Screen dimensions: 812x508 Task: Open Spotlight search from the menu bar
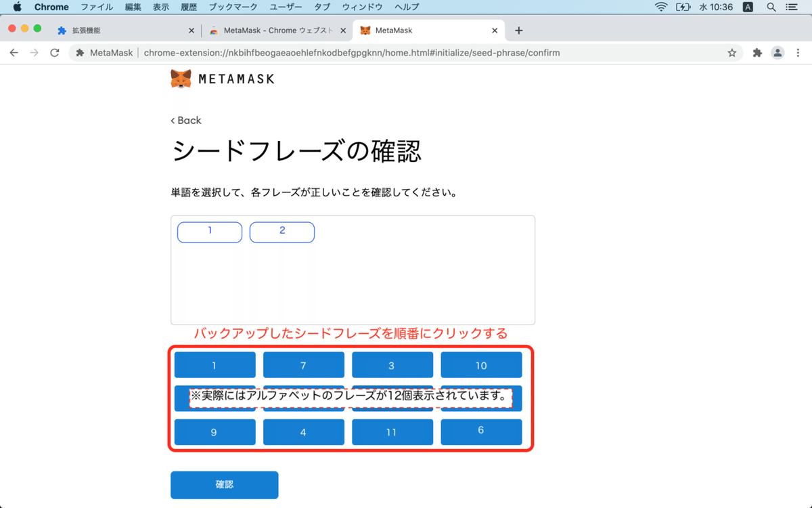771,7
